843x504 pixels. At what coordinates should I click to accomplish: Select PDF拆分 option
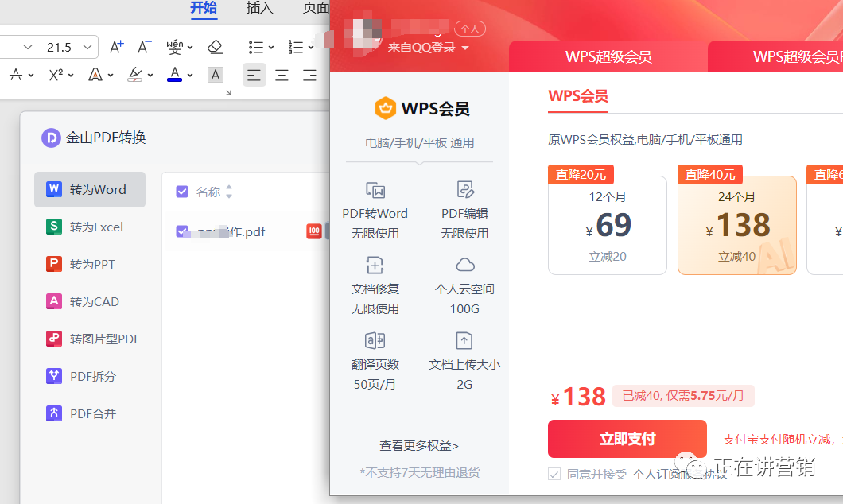[x=90, y=376]
